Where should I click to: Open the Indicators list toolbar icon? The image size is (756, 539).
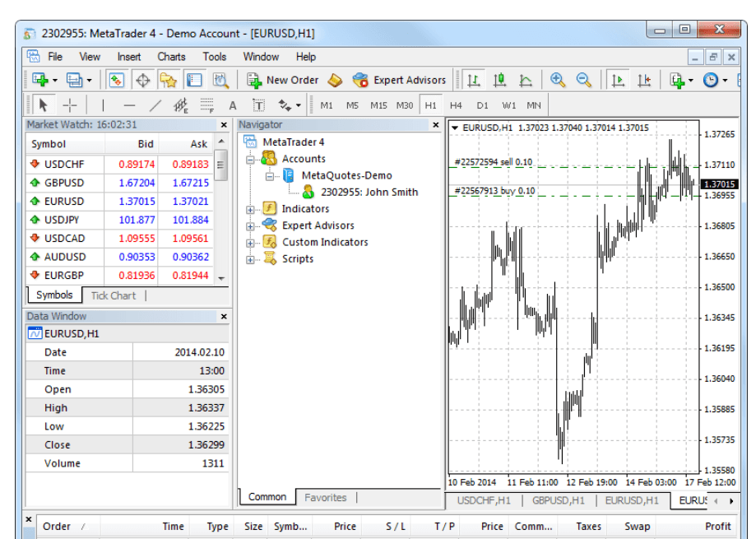[x=677, y=80]
